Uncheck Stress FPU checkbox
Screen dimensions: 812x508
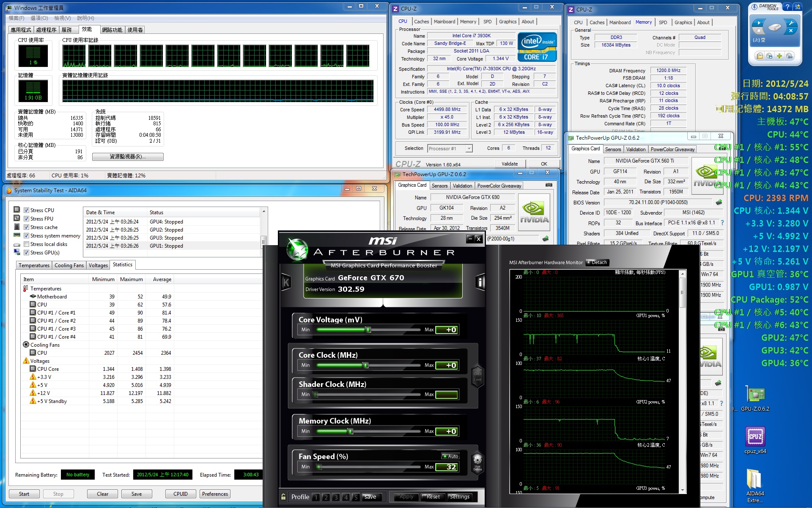click(26, 219)
